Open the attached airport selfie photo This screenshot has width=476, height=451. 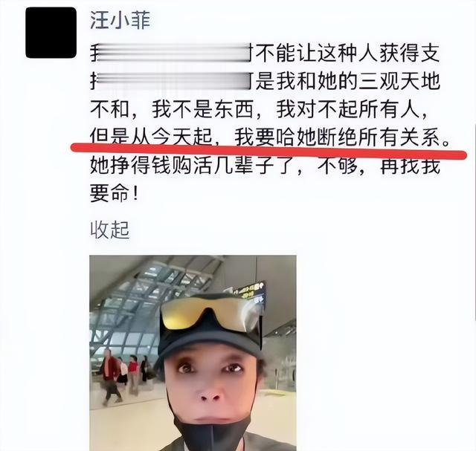(x=193, y=353)
